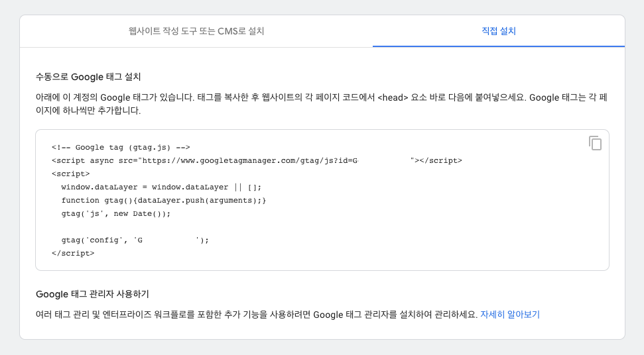Click the gtag('config' code line
644x355 pixels.
point(135,240)
